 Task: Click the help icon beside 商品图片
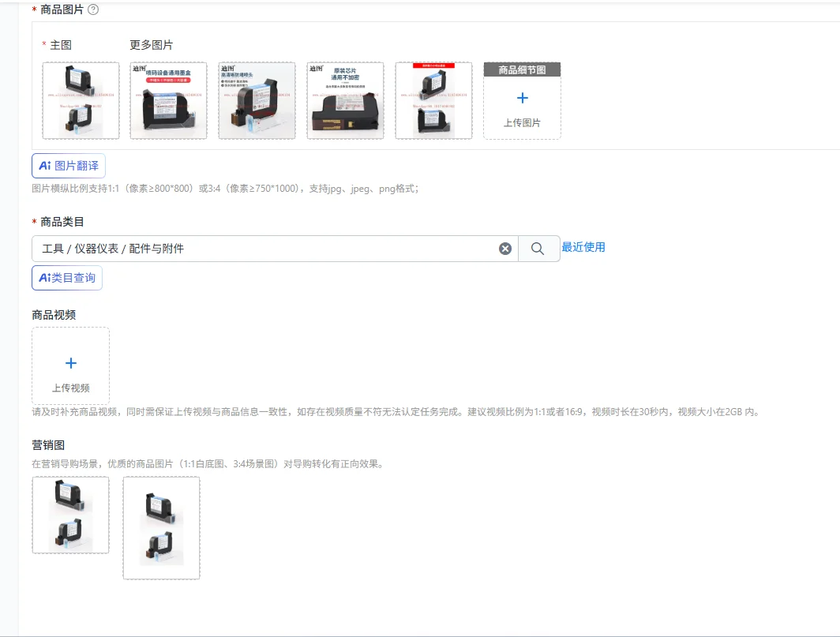pos(93,9)
